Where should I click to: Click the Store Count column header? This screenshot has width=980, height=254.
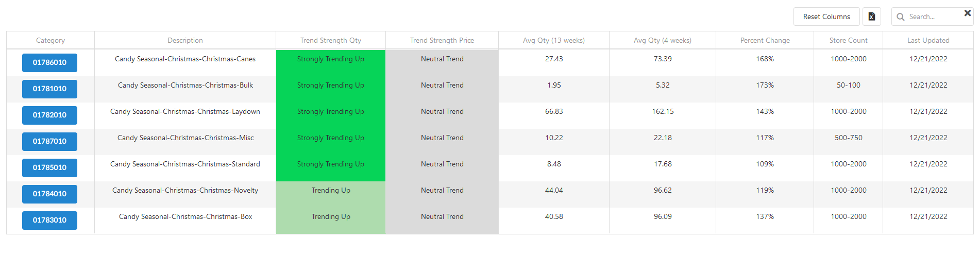pos(848,40)
